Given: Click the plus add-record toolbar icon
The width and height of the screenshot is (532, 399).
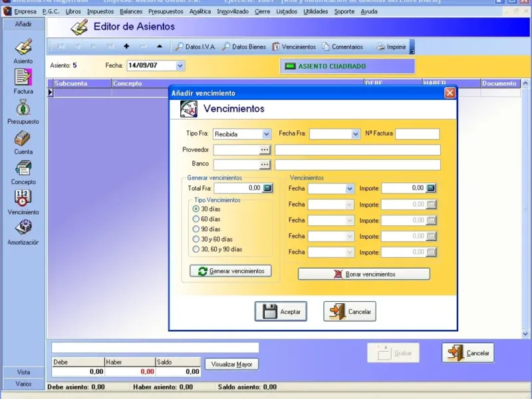Looking at the screenshot, I should coord(126,47).
